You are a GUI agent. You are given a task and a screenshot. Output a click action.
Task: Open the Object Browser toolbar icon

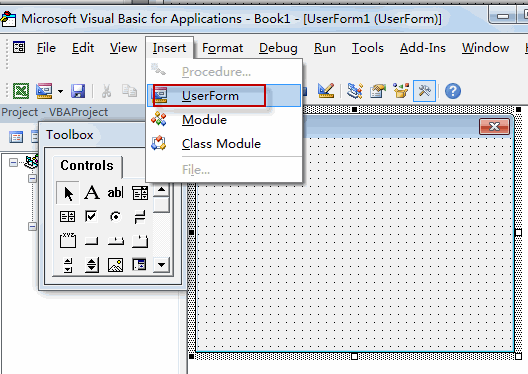point(401,91)
